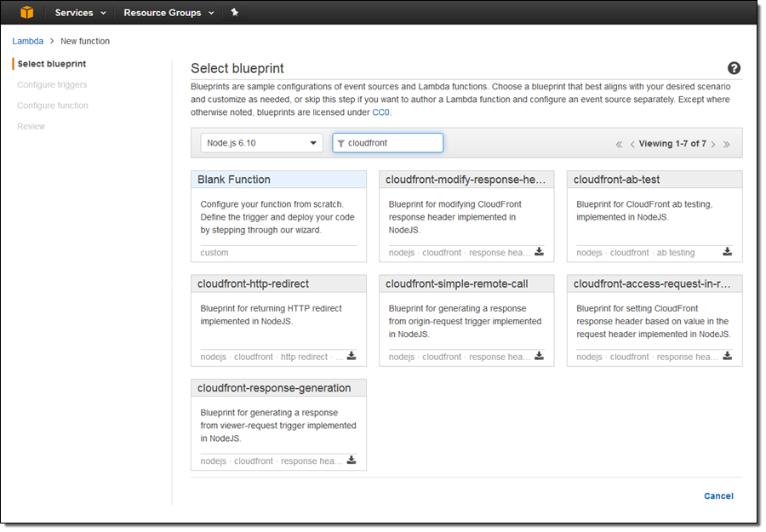This screenshot has height=532, width=766.
Task: Jump to the last blueprints page
Action: [727, 145]
